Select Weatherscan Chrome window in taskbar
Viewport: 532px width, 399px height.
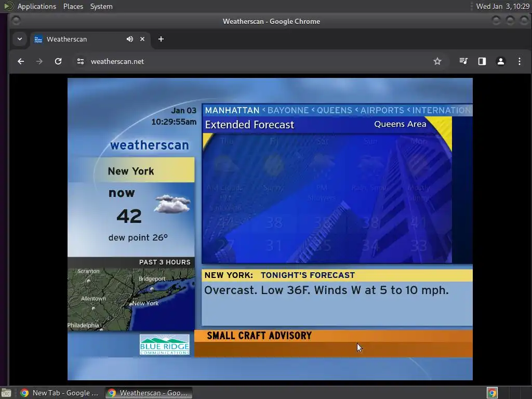tap(148, 393)
